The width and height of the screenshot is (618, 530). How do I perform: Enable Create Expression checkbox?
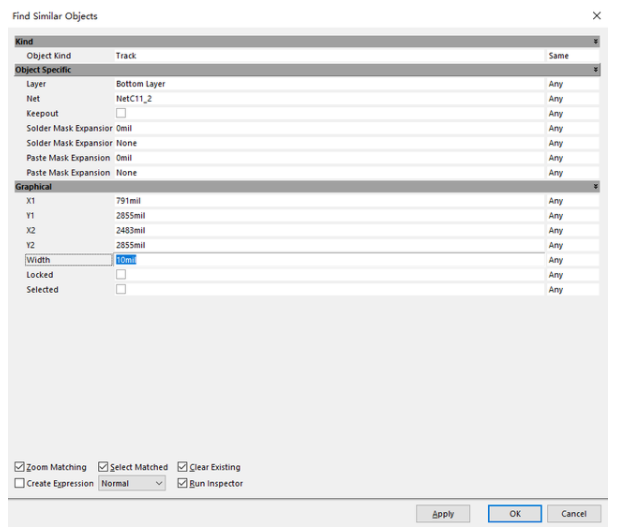tap(19, 483)
